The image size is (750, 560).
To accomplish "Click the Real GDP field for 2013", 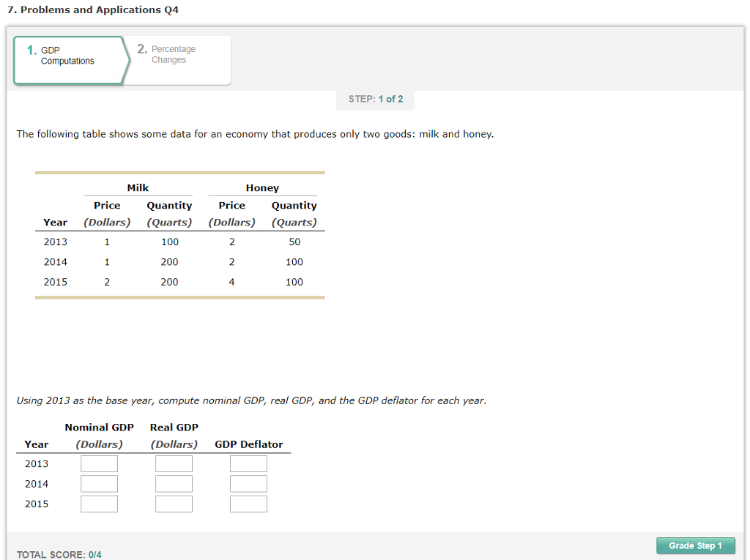I will (174, 463).
